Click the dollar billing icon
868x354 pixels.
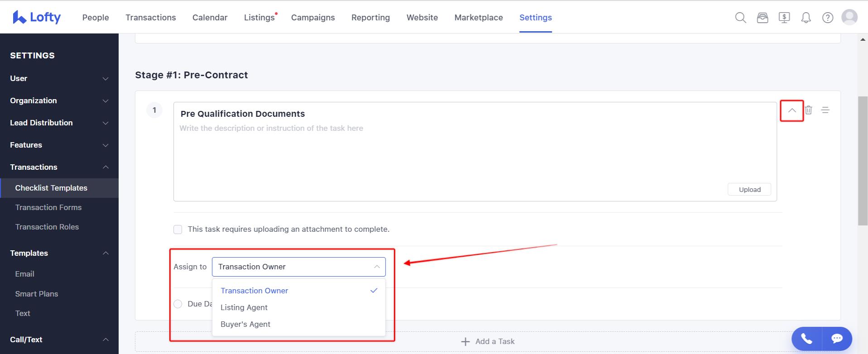(784, 18)
